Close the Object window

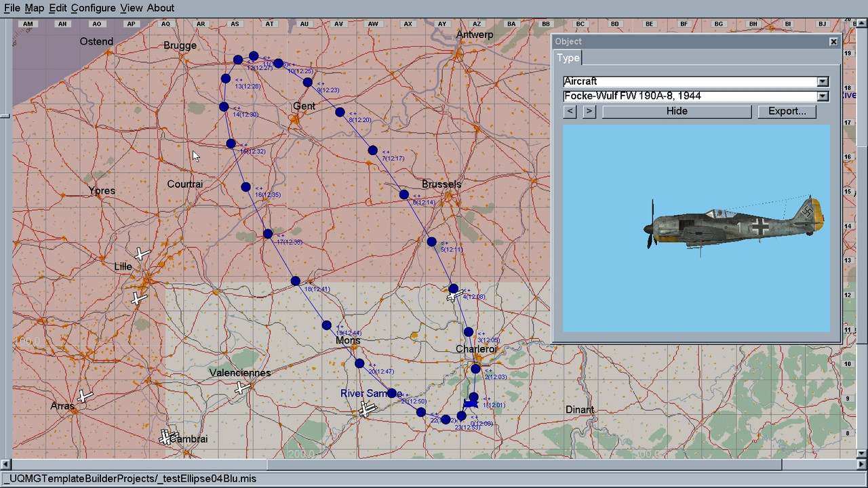[833, 41]
